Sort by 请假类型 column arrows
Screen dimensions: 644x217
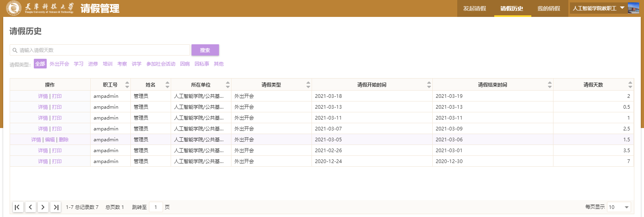308,85
